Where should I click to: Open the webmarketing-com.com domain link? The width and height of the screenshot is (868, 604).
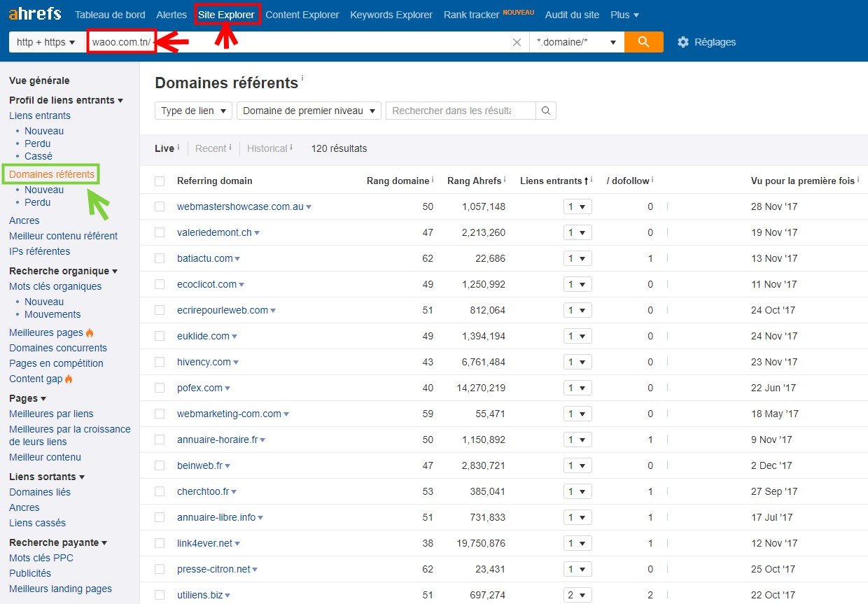click(229, 414)
